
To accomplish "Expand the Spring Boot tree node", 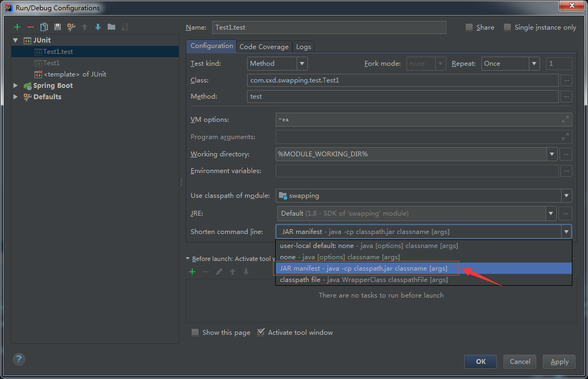I will click(x=15, y=86).
